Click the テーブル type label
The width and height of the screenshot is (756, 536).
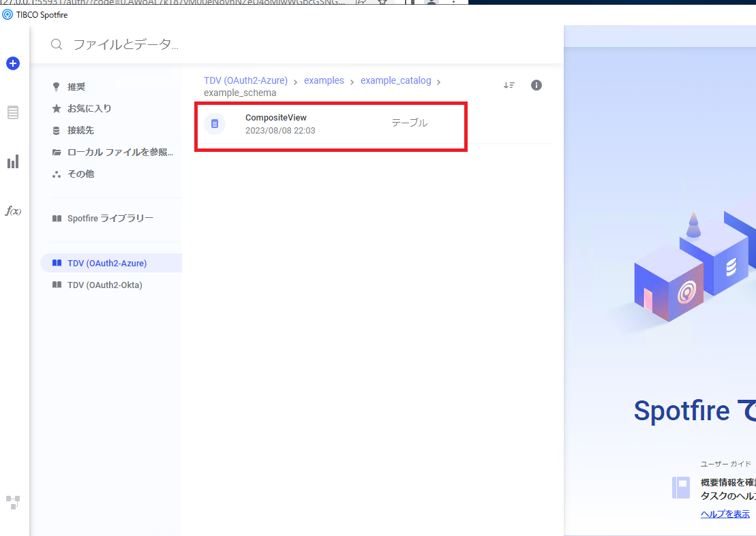[x=409, y=123]
